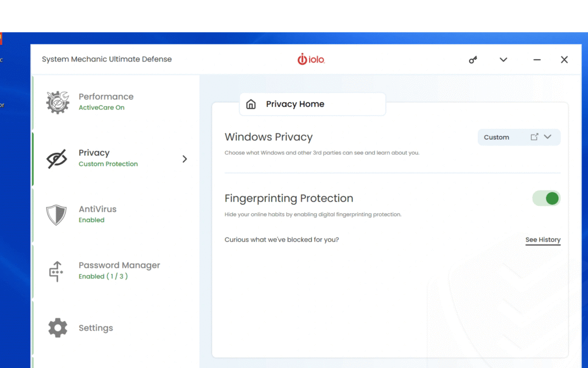Click the AntiVirus shield icon
Image resolution: width=588 pixels, height=368 pixels.
pyautogui.click(x=56, y=215)
